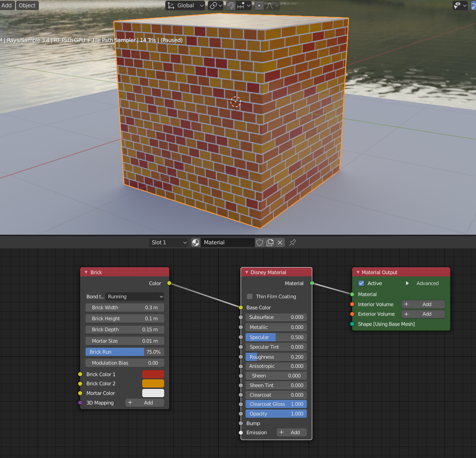Collapse the Brick node header triangle
Viewport: 476px width, 458px height.
86,272
